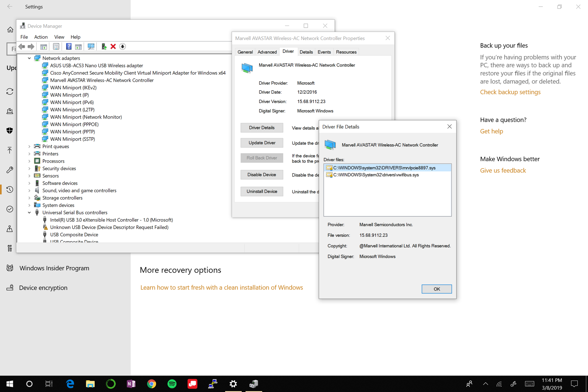Open Device encryption settings page
Viewport: 588px width, 392px height.
(x=43, y=288)
